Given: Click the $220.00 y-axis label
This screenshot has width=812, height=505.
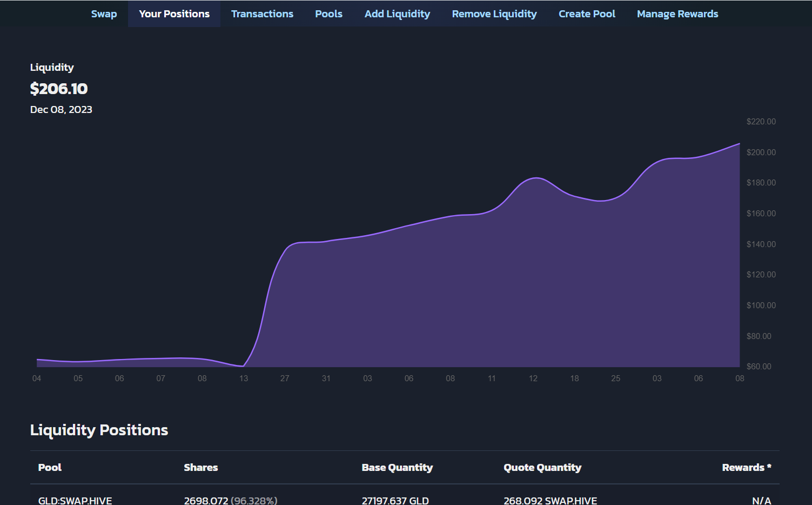Looking at the screenshot, I should tap(761, 122).
